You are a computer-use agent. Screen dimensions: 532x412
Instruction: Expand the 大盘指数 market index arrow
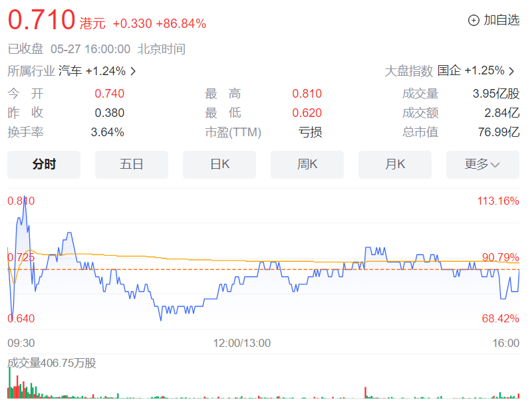[511, 71]
